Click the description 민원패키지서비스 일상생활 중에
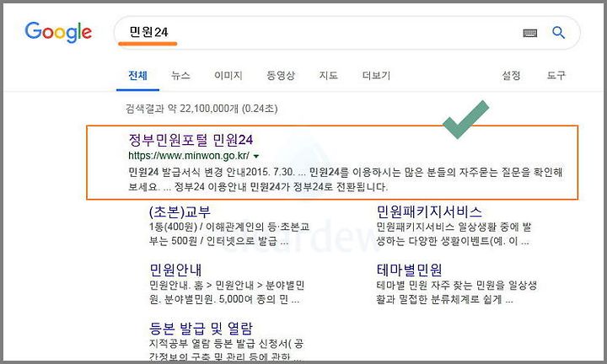This screenshot has height=364, width=607. coord(454,234)
